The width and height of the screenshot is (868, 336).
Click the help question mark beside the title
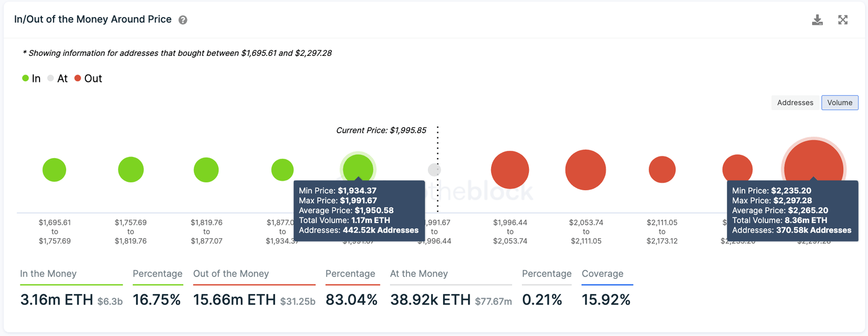coord(182,19)
